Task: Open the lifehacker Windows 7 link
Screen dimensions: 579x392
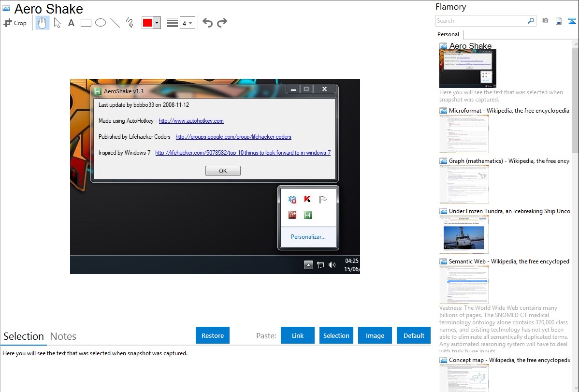Action: (x=243, y=153)
